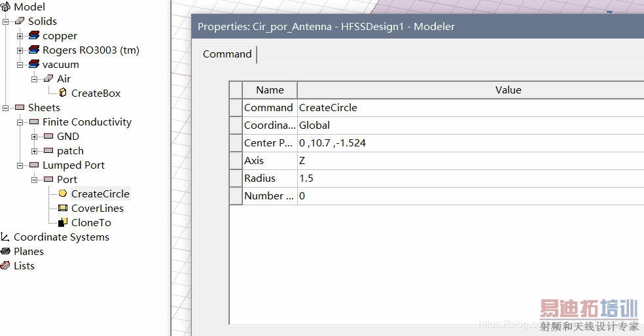
Task: Click the GND sheet icon
Action: 48,136
